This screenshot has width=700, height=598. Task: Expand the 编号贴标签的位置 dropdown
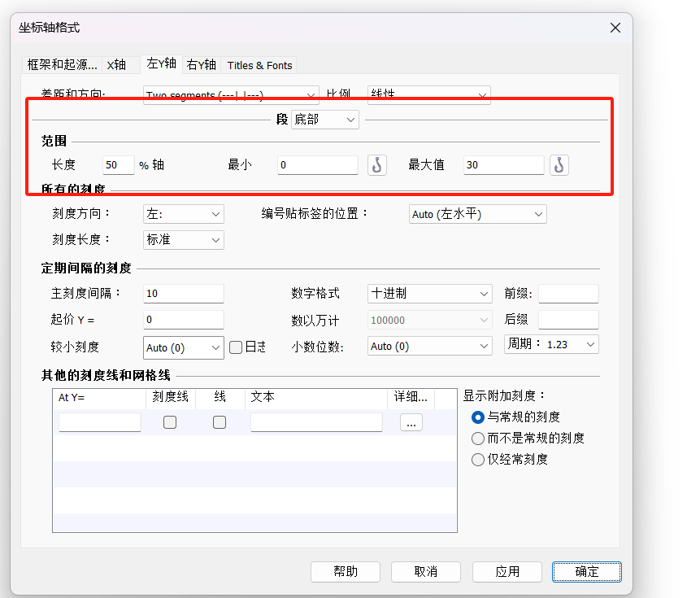477,214
